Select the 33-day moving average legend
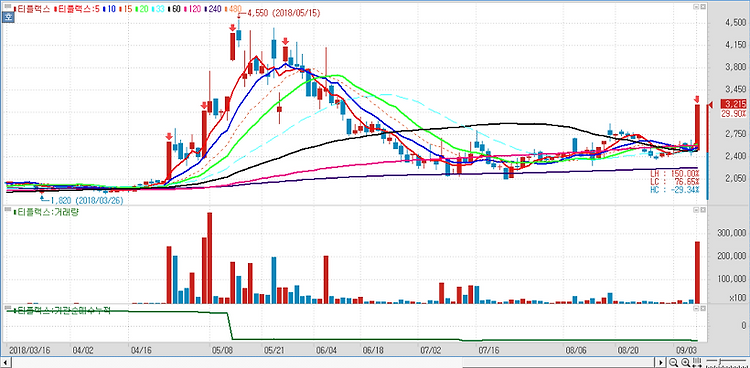This screenshot has height=368, width=750. click(158, 9)
